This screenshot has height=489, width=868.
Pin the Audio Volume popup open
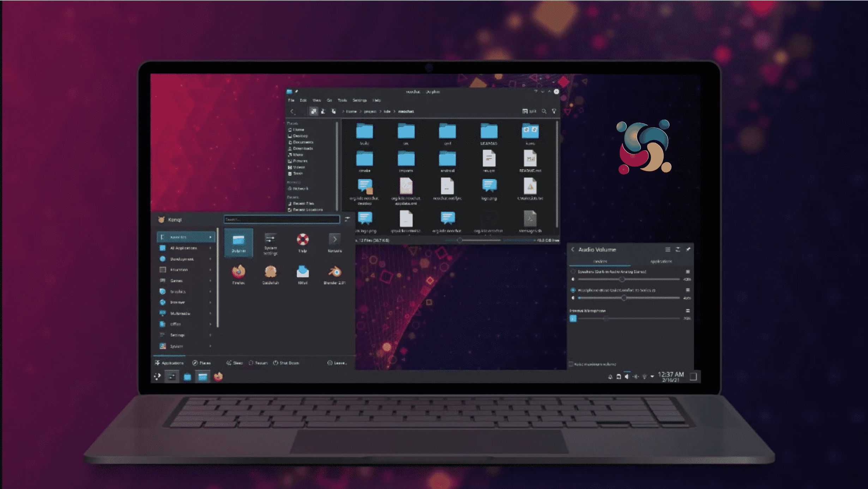pos(688,249)
